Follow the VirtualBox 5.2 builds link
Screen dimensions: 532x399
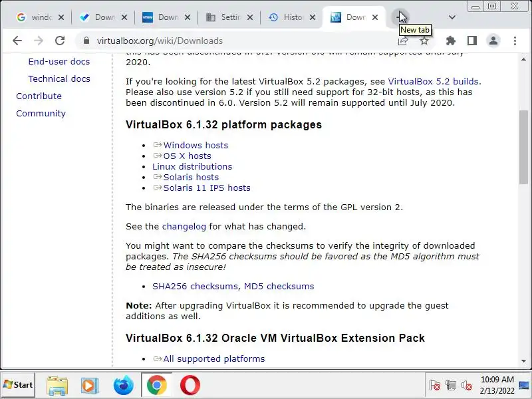click(434, 81)
